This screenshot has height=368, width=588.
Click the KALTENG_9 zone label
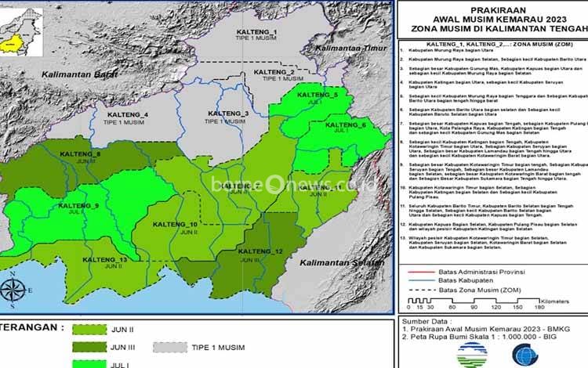pos(78,206)
